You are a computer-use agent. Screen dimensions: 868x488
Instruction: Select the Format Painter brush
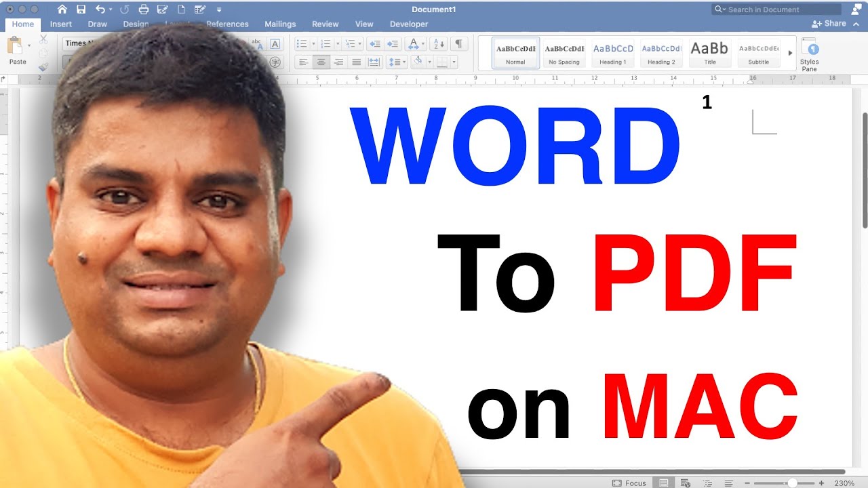(x=43, y=66)
